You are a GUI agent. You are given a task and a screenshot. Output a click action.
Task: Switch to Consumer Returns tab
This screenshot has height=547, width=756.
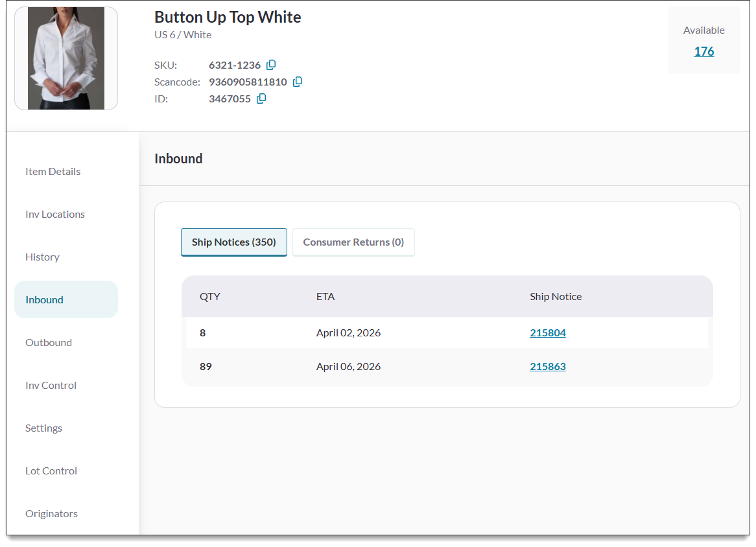tap(353, 242)
